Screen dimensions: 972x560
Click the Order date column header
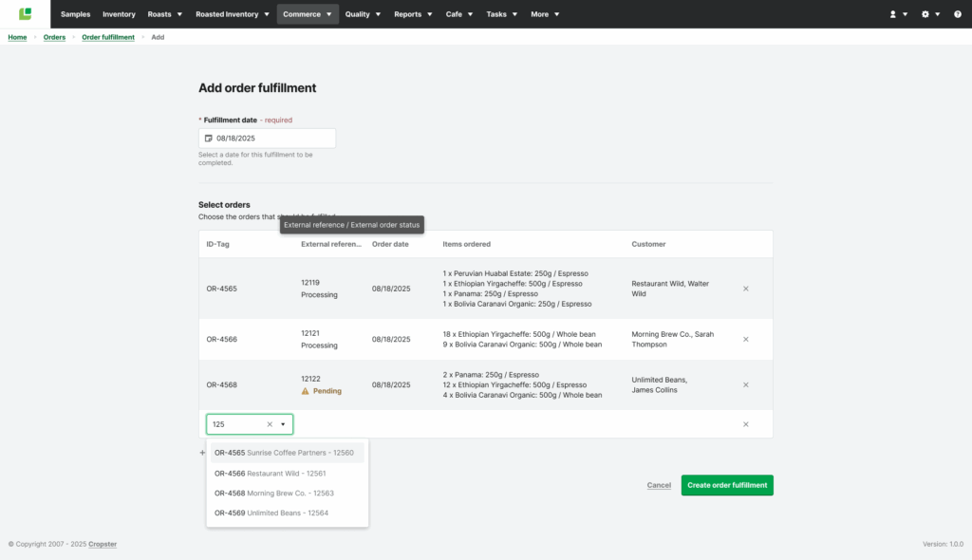tap(390, 244)
